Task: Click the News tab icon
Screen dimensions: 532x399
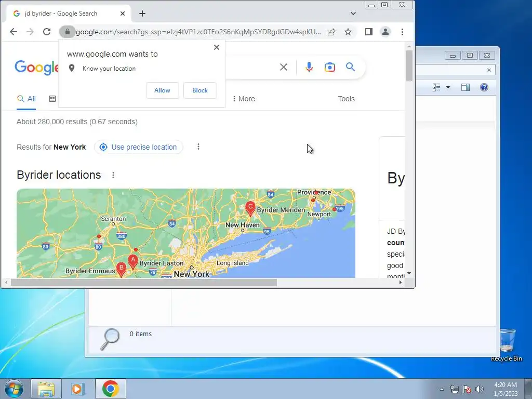Action: (52, 99)
